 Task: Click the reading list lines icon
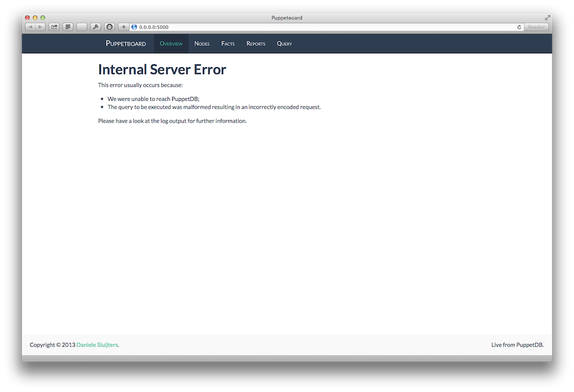68,27
